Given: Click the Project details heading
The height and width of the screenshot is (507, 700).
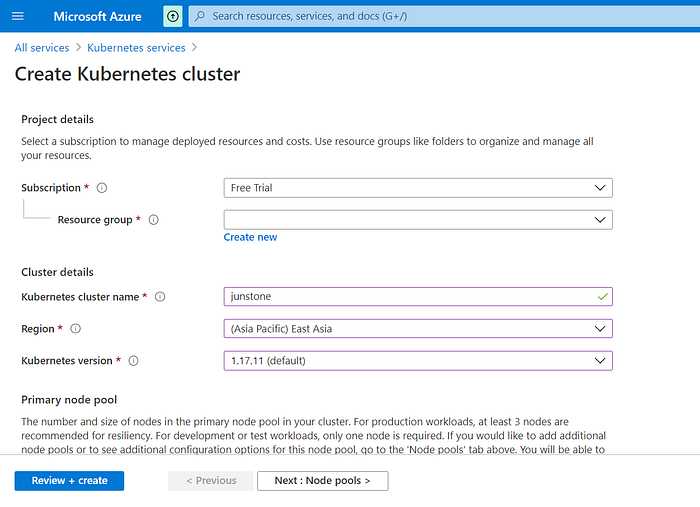Looking at the screenshot, I should 58,120.
